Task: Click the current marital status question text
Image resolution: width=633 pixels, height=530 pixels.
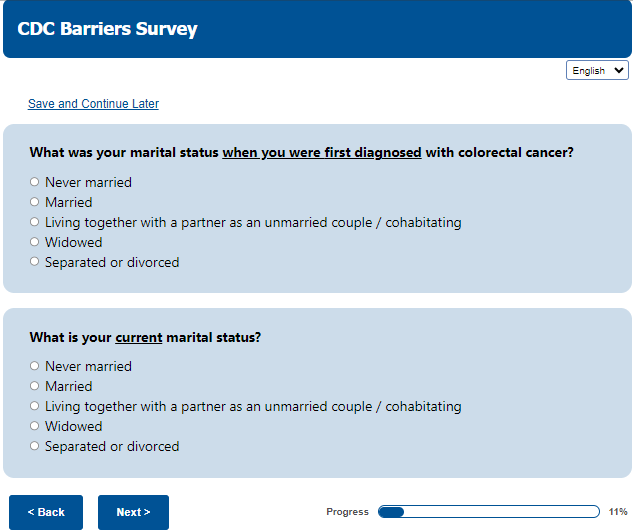Action: [x=145, y=337]
